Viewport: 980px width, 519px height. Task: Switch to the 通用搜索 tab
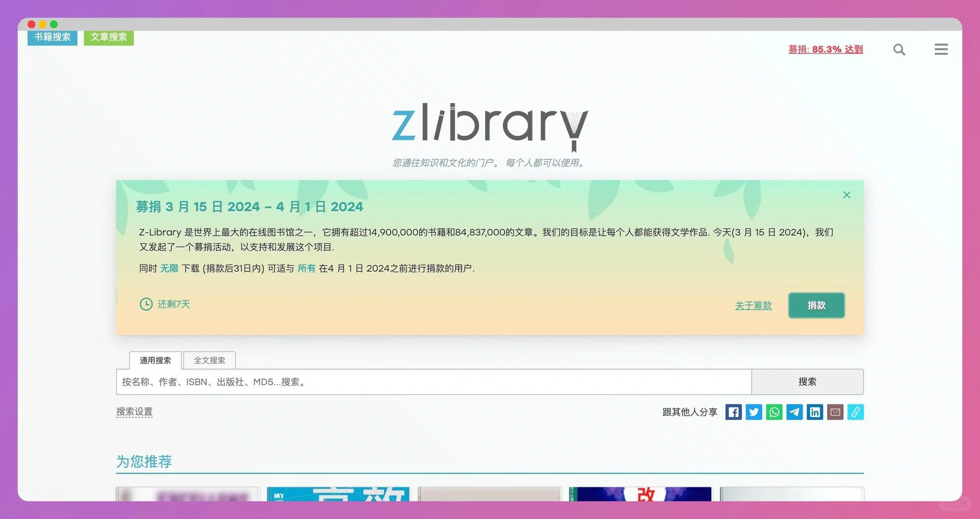[x=155, y=360]
